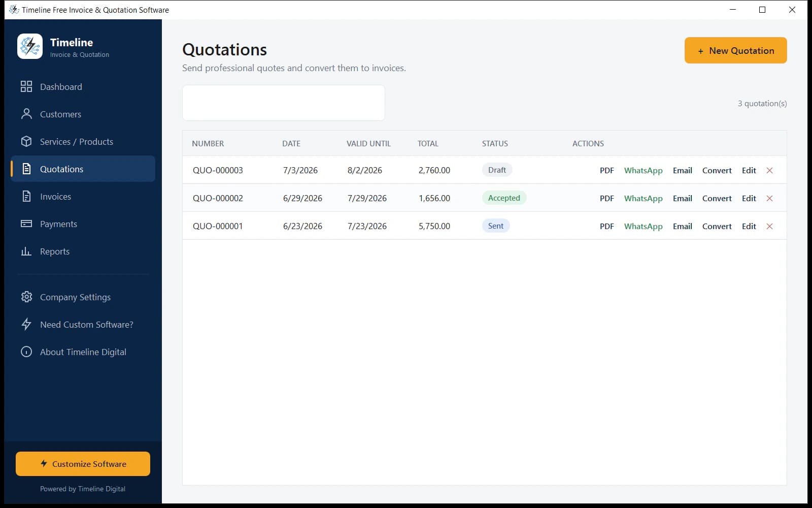Click the Services / Products box icon

pos(26,141)
